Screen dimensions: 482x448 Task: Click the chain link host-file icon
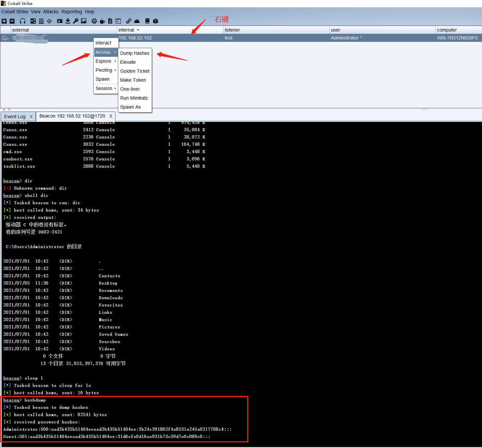[x=129, y=21]
